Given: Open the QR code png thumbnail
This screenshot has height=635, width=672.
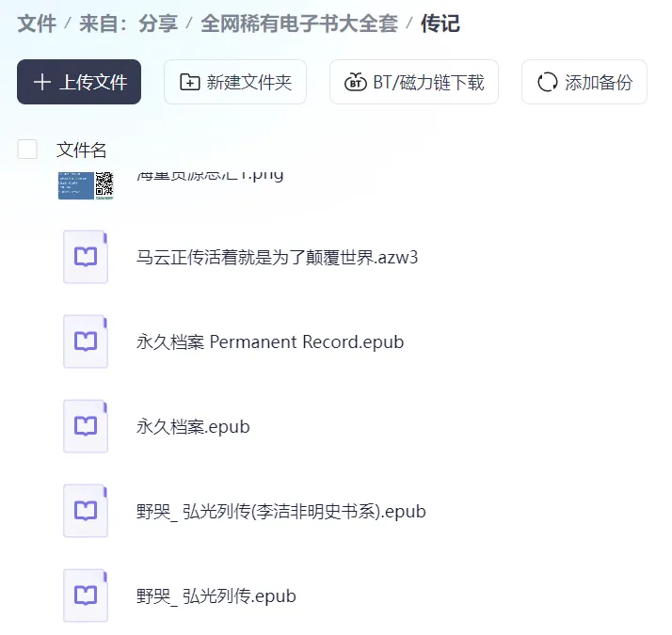Looking at the screenshot, I should point(86,185).
